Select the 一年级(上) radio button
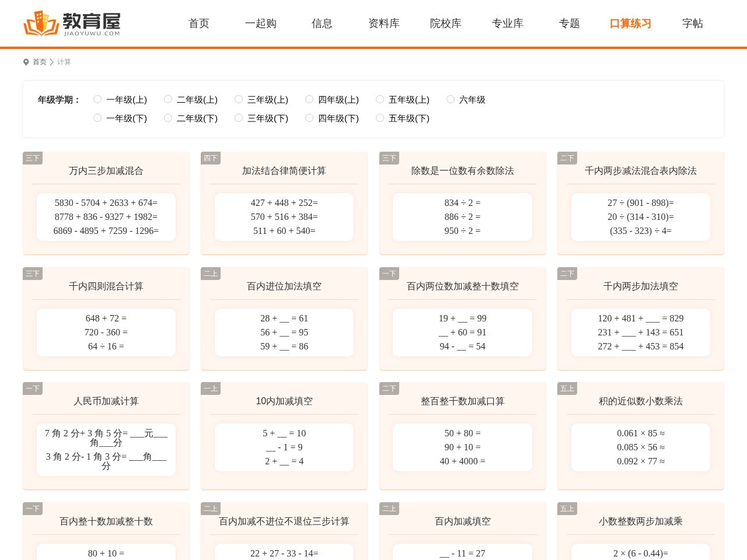The width and height of the screenshot is (747, 560). pos(97,99)
